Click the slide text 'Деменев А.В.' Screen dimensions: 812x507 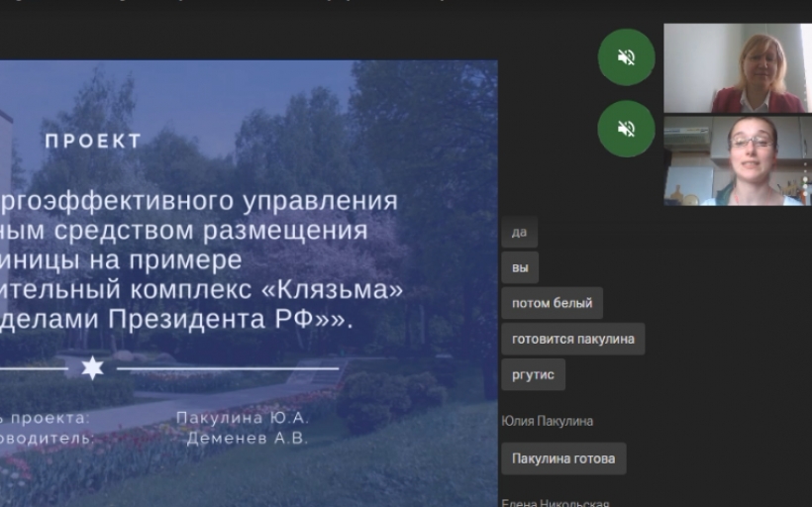(248, 438)
